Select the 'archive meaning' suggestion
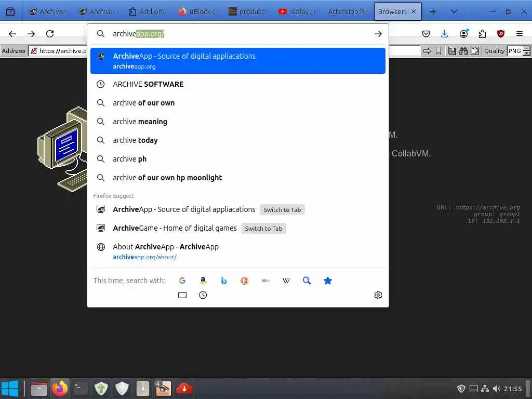 [x=238, y=122]
